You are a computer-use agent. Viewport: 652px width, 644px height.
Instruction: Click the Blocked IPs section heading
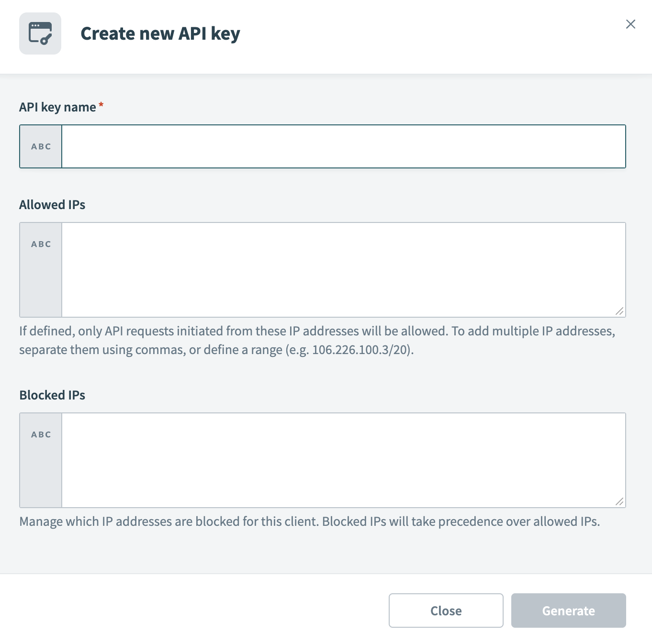(x=52, y=395)
